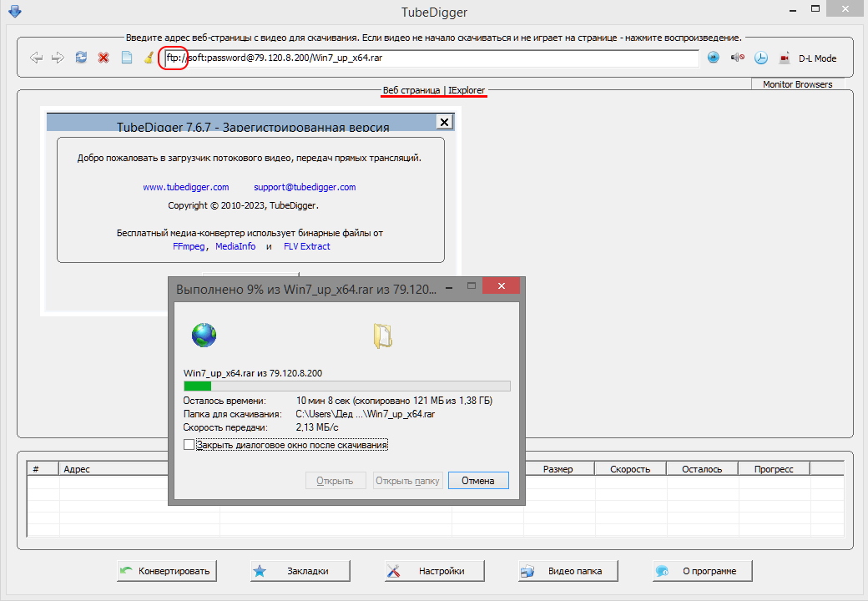
Task: Click the blue Go arrow next to the address bar
Action: tap(714, 57)
